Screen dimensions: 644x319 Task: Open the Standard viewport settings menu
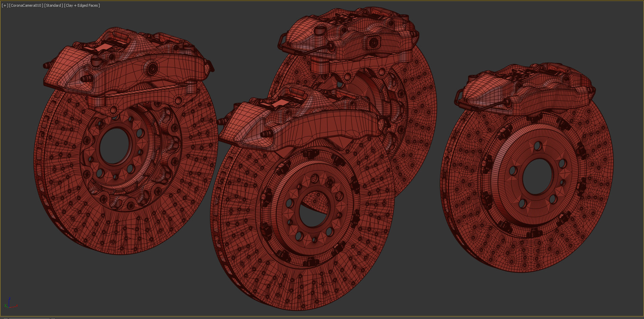click(x=54, y=5)
